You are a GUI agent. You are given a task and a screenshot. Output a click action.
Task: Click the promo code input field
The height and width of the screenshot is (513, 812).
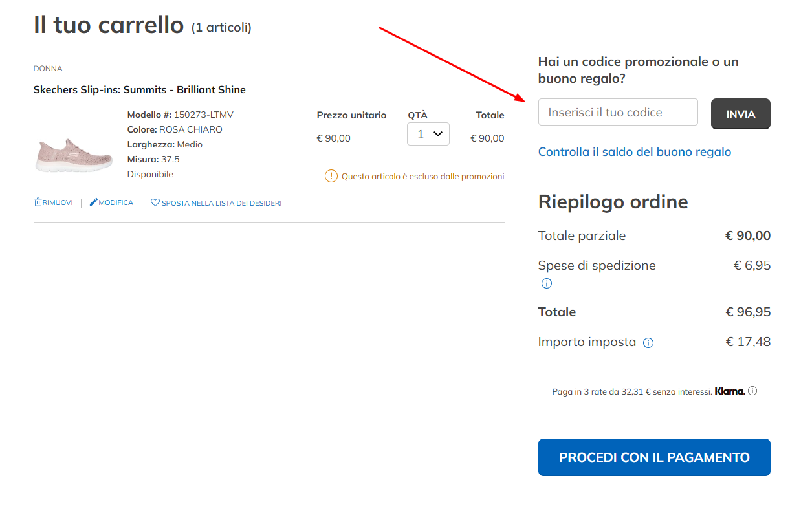pyautogui.click(x=617, y=112)
